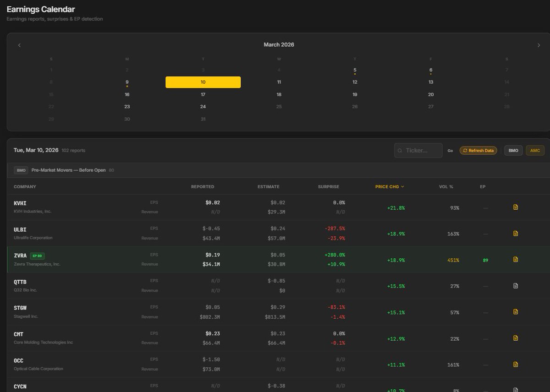Click the STGW ticker symbol
The image size is (550, 392).
coord(20,308)
